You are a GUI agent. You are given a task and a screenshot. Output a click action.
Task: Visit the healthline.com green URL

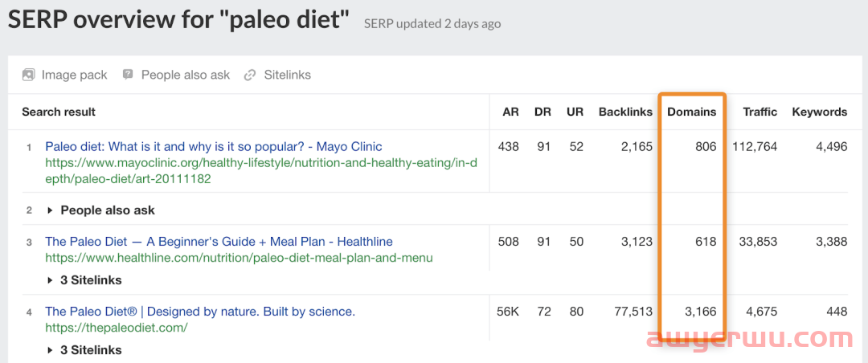pos(240,258)
